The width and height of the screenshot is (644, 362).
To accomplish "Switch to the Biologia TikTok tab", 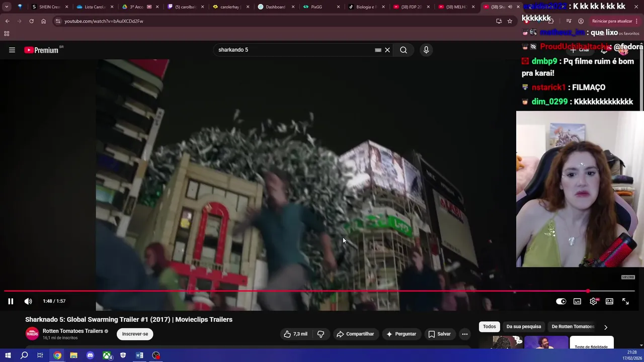I will [366, 7].
